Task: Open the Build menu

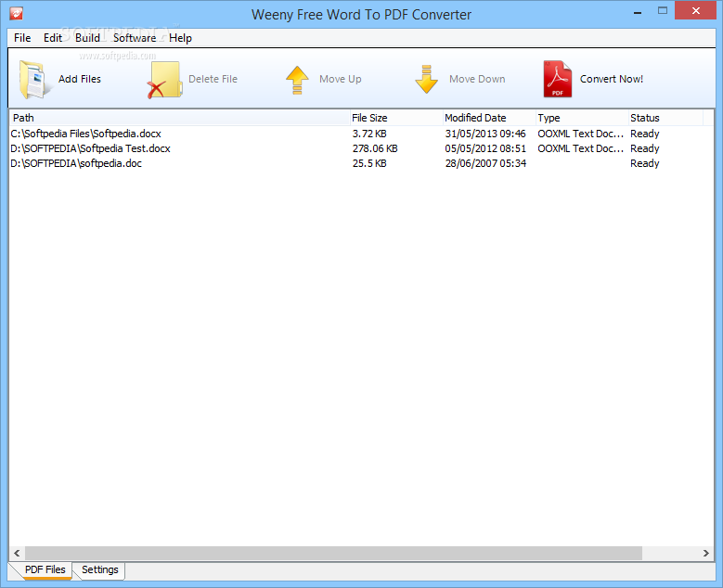Action: point(87,38)
